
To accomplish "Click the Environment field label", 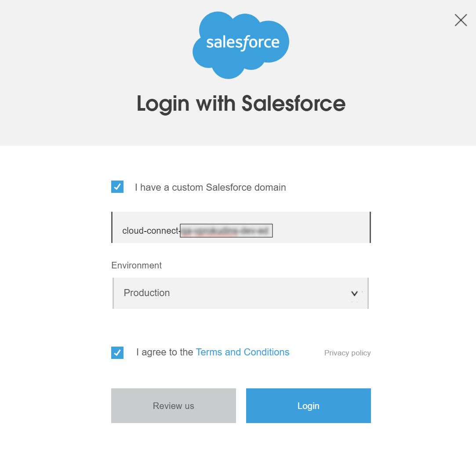I will click(137, 265).
